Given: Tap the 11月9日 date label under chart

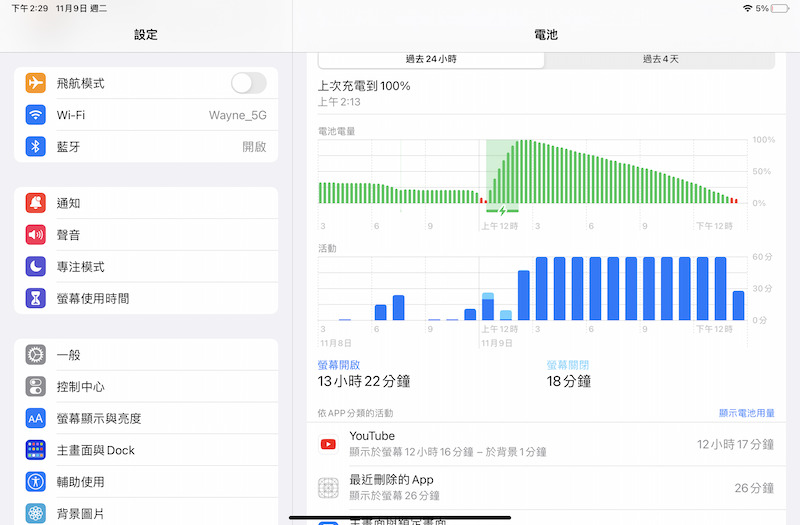Looking at the screenshot, I should click(496, 343).
